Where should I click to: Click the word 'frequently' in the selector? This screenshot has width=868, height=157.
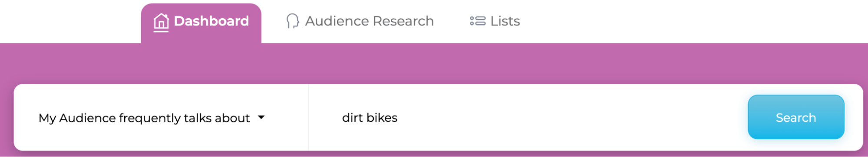tap(149, 118)
